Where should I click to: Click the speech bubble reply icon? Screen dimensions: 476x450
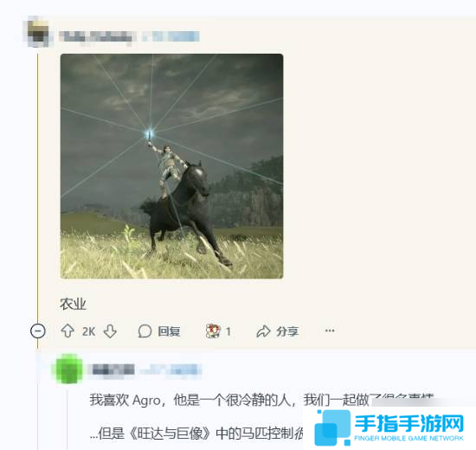[x=145, y=331]
